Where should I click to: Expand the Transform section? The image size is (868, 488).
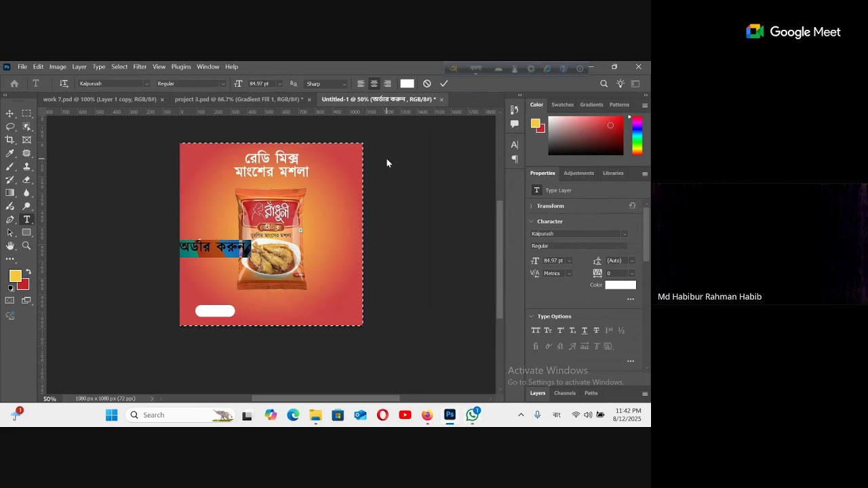(x=532, y=206)
